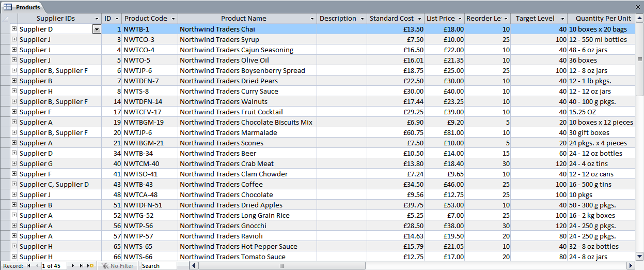Click the Products table icon in tab

click(8, 7)
